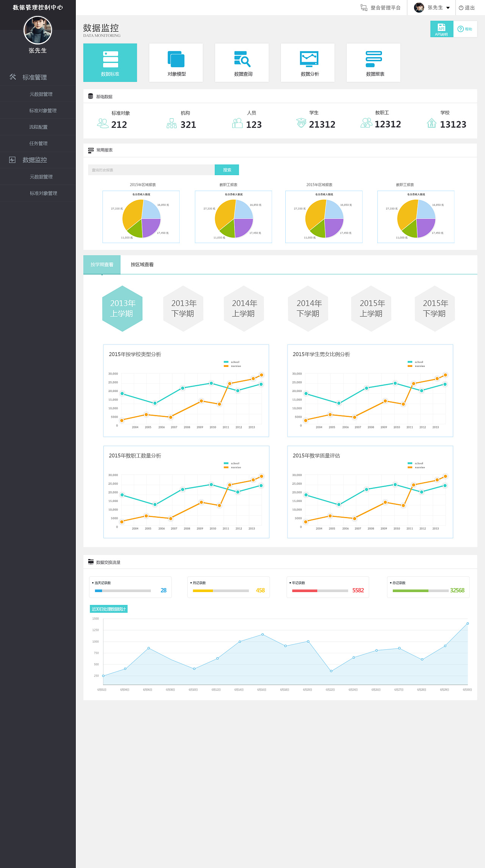
Task: Open the last 教职工报表 pie thumbnail
Action: click(x=416, y=217)
